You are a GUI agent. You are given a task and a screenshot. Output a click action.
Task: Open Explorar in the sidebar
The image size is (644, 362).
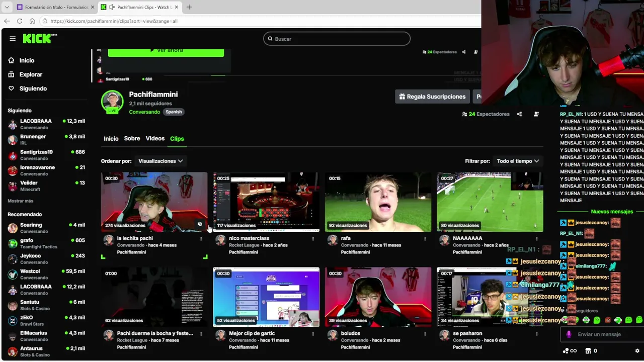click(25, 74)
